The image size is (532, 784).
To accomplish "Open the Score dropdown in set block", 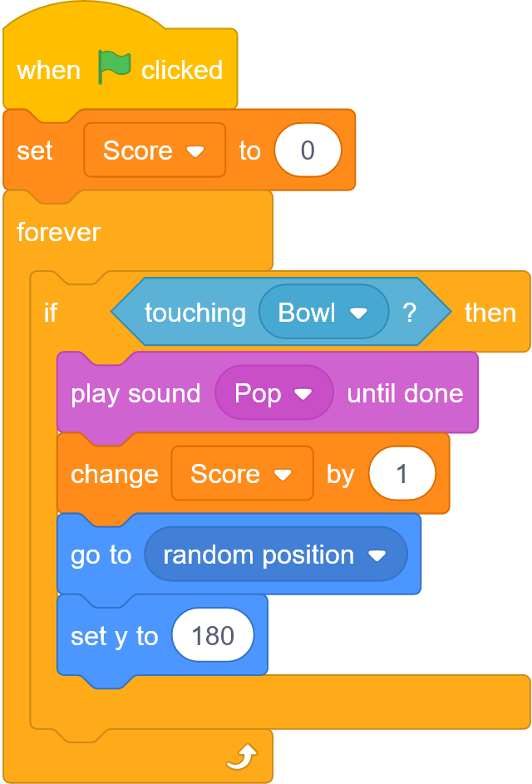I will pos(155,150).
